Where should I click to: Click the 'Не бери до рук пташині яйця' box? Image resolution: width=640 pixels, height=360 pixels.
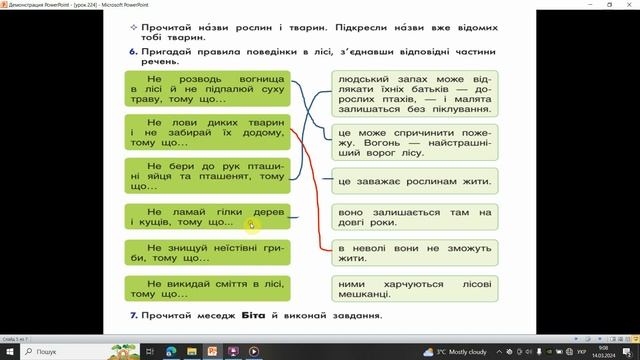click(207, 176)
